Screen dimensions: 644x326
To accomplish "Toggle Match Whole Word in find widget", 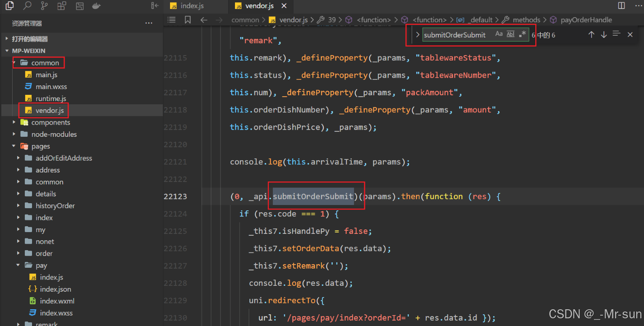I will click(511, 34).
